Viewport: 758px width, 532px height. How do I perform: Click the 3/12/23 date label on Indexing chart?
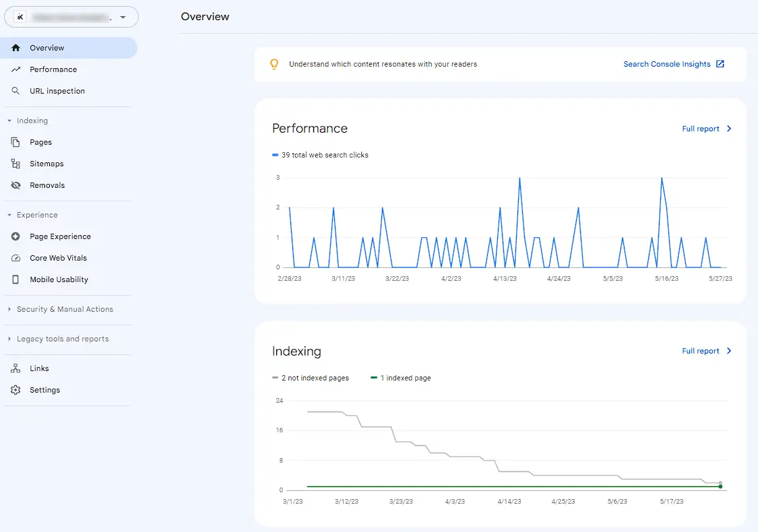(346, 502)
